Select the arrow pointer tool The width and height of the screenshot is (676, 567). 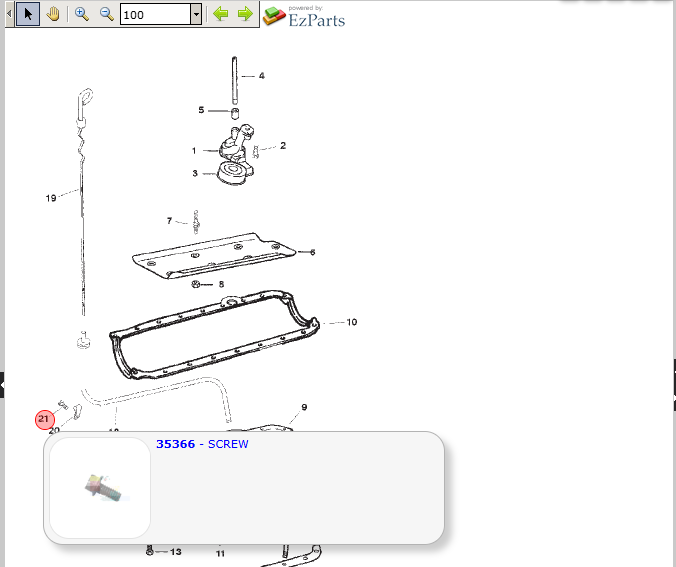pos(28,14)
